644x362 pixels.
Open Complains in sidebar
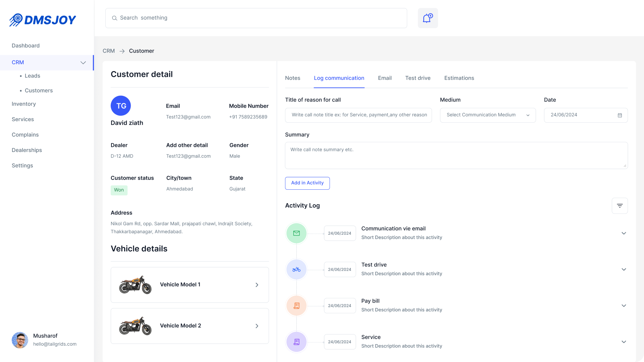(x=25, y=135)
